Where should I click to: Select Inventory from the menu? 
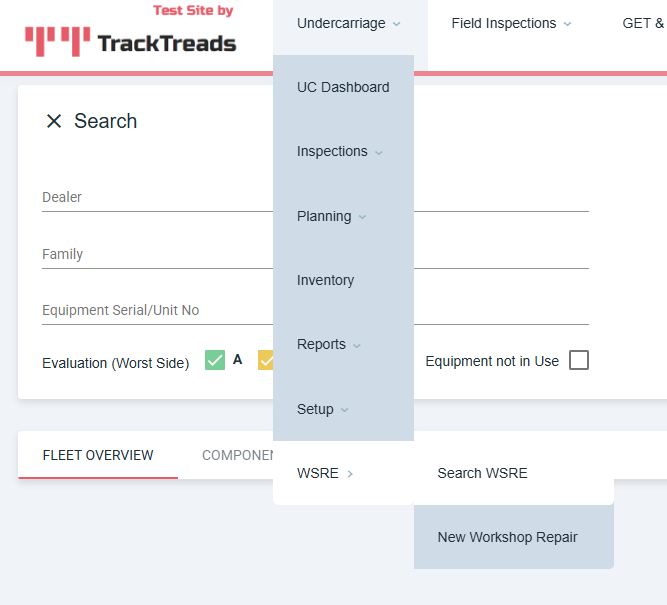(325, 280)
